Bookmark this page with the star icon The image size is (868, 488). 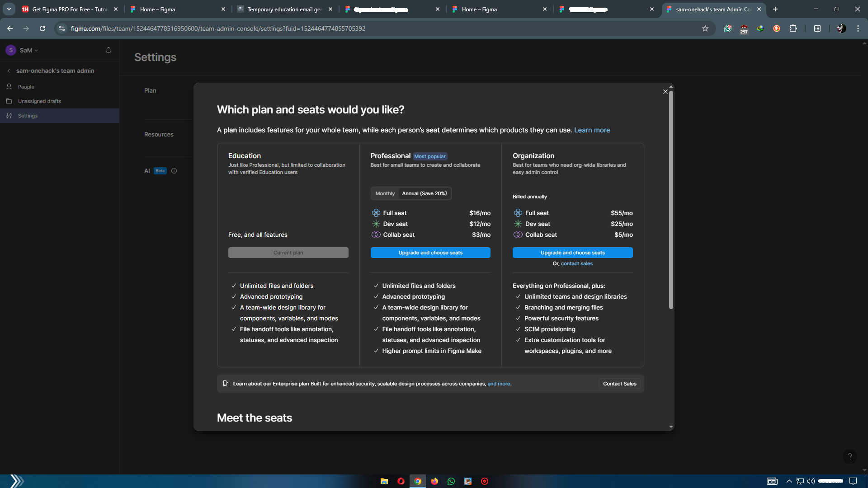pos(705,28)
